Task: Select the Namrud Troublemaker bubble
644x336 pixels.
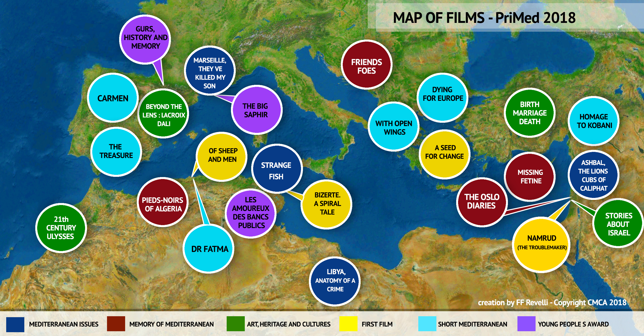Action: tap(542, 243)
